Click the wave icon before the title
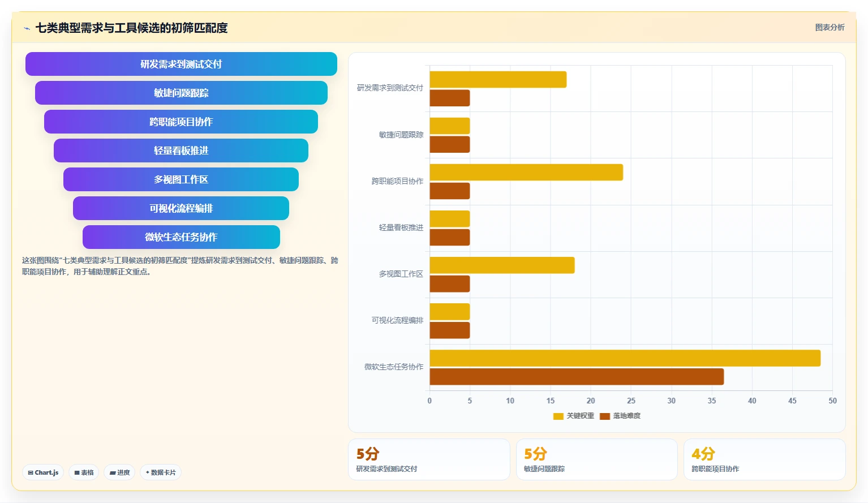This screenshot has height=503, width=868. (x=27, y=28)
